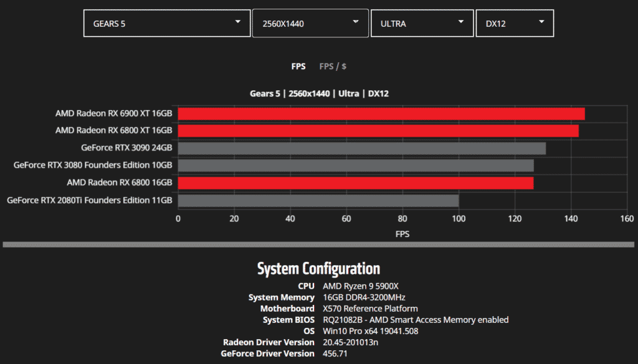
Task: Click the AMD Radeon RX 6800 16GB label
Action: tap(120, 183)
